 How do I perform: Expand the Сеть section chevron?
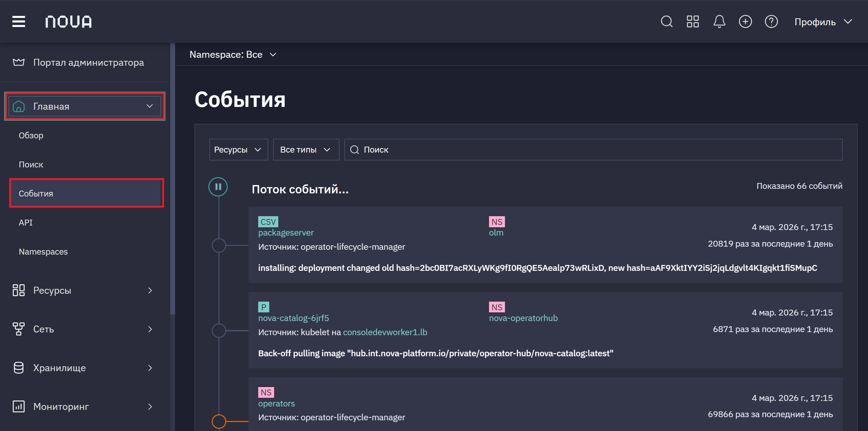point(150,329)
